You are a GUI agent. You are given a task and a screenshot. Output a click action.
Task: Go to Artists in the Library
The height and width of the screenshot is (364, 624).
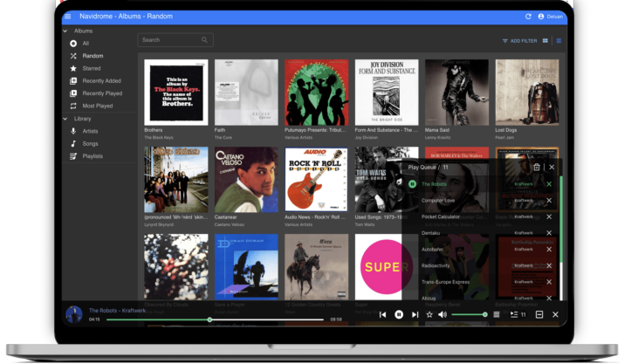tap(90, 131)
